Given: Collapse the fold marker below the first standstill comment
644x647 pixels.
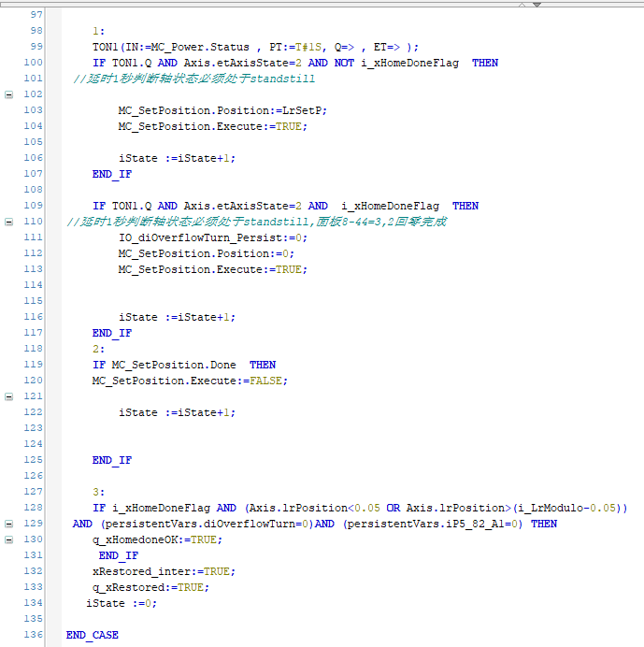Looking at the screenshot, I should click(x=8, y=94).
